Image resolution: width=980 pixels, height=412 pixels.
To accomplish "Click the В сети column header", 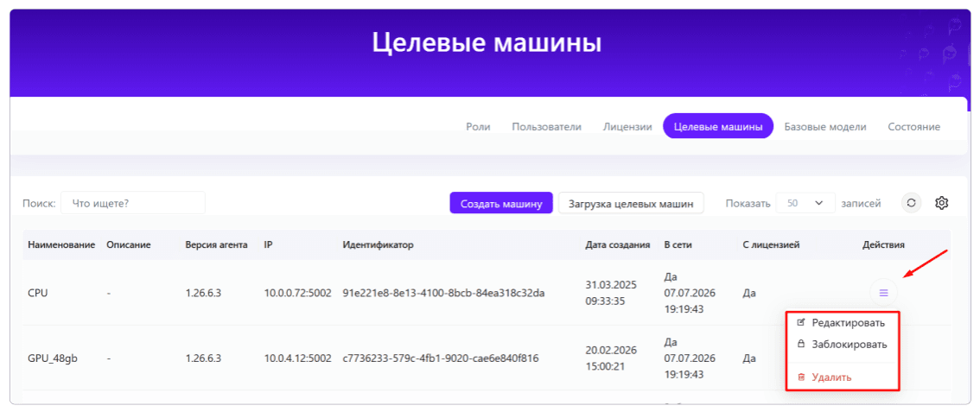I will coord(677,244).
